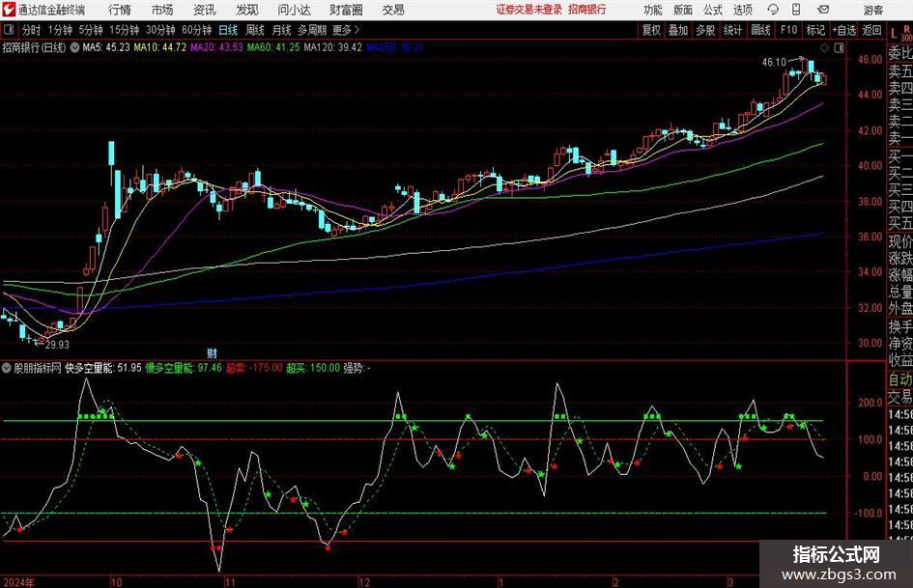The width and height of the screenshot is (913, 588).
Task: Click the 多股 multi-stock button
Action: point(705,30)
